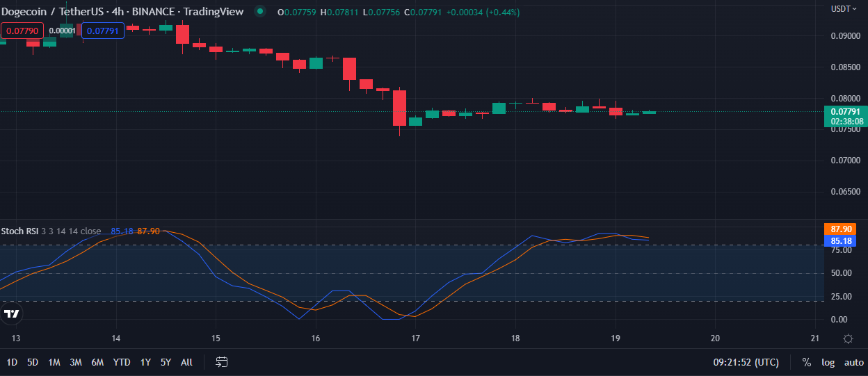The width and height of the screenshot is (868, 376).
Task: Toggle auto scale mode
Action: pyautogui.click(x=853, y=362)
